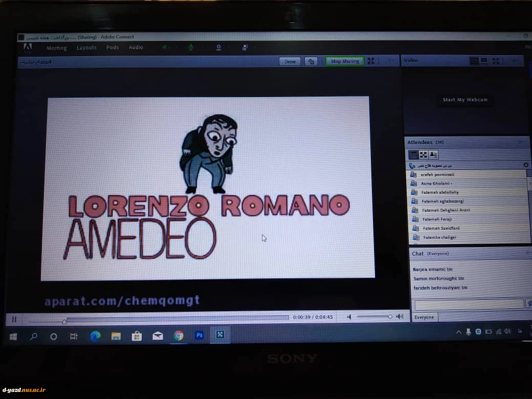Expand the microphone options dropdown arrow

pos(203,48)
